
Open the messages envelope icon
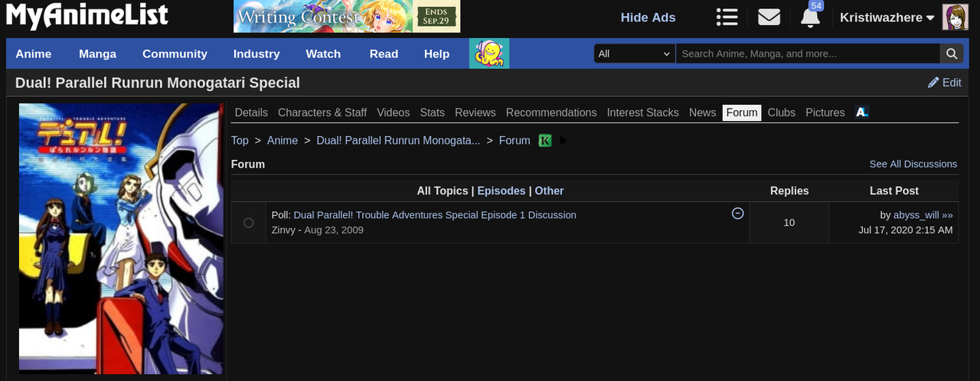click(x=769, y=17)
